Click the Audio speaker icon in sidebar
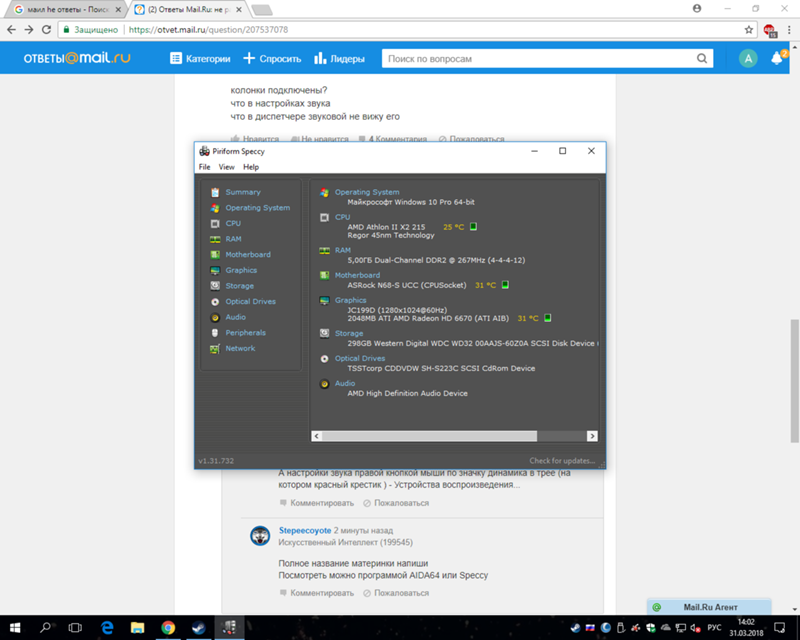 215,317
